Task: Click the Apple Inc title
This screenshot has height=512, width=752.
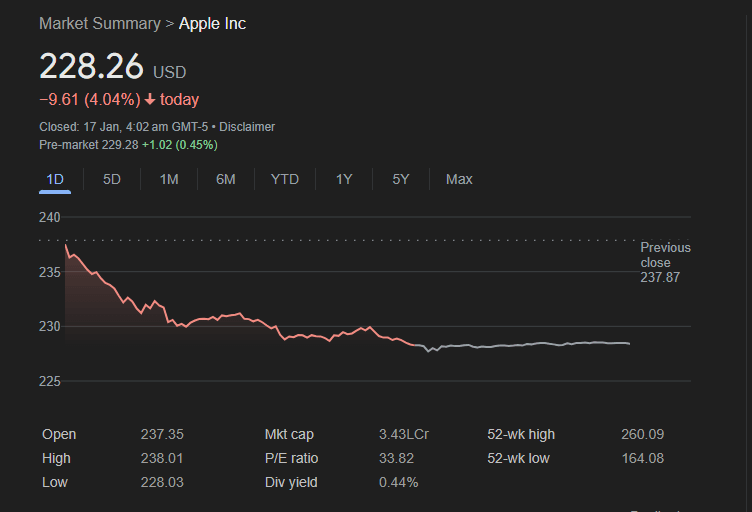Action: pyautogui.click(x=212, y=23)
